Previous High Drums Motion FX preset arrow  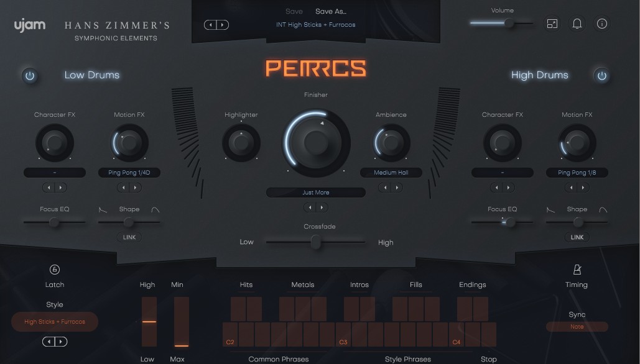click(572, 188)
